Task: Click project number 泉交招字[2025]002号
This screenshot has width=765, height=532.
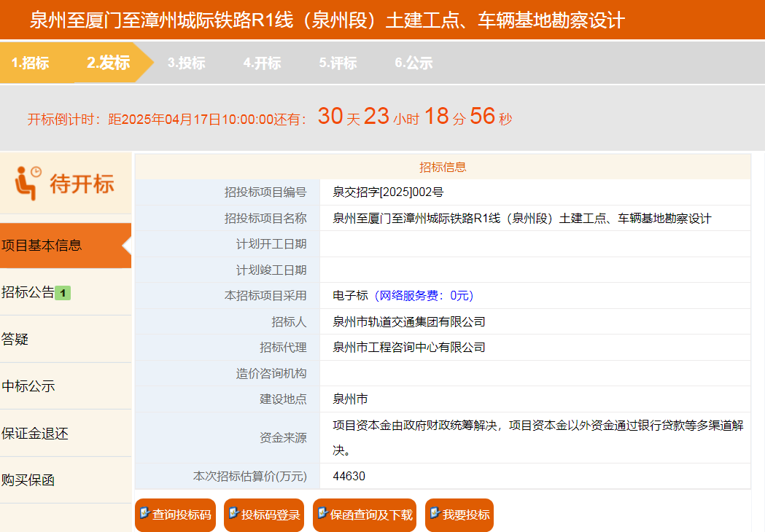Action: point(388,192)
